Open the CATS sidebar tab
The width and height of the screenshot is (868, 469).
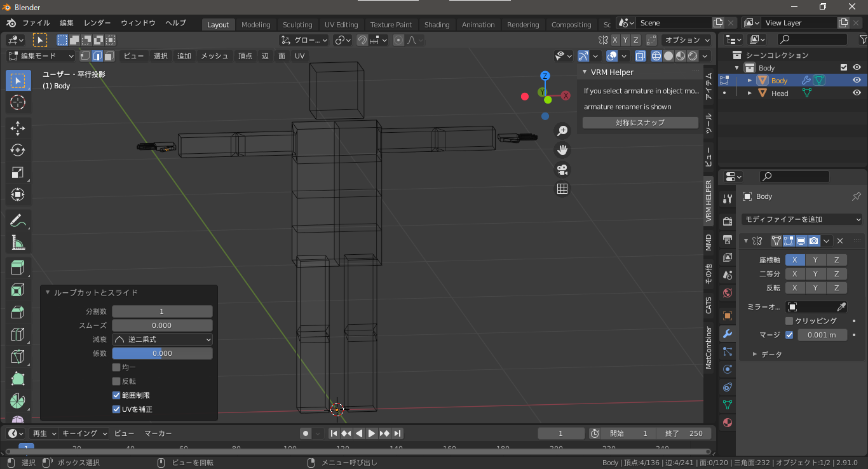(x=709, y=305)
